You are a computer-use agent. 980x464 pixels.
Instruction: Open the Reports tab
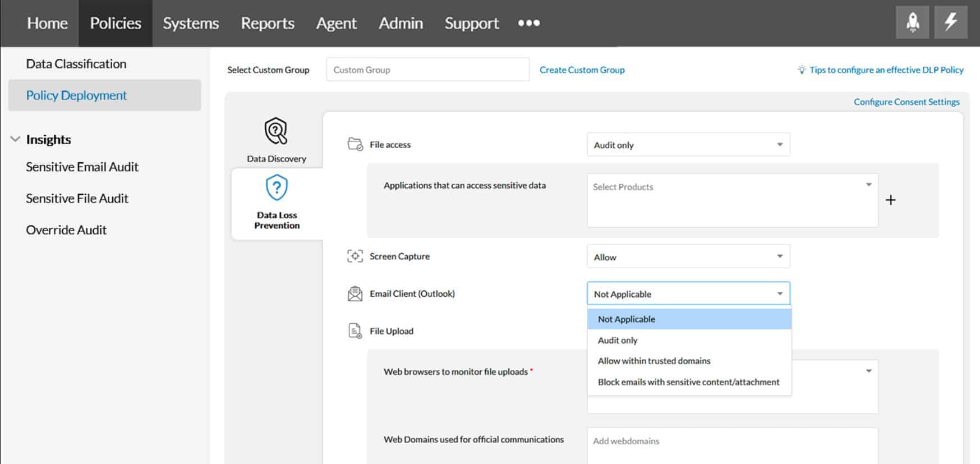tap(268, 23)
